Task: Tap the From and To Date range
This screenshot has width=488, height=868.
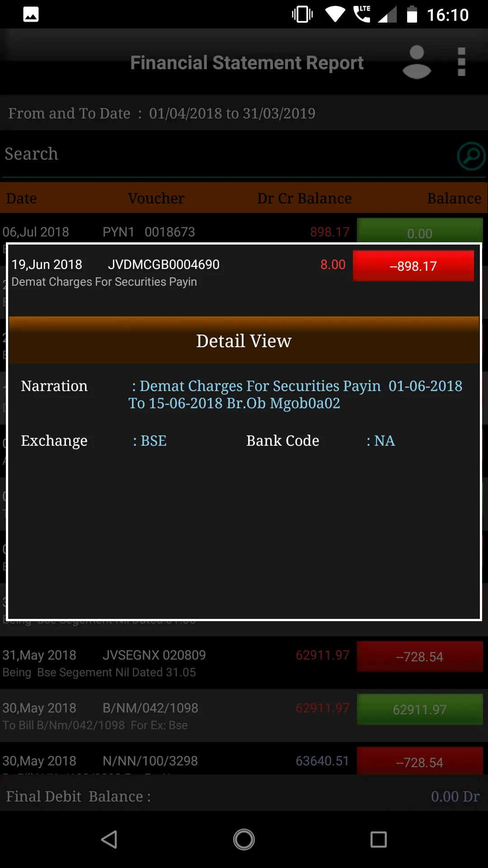Action: coord(162,113)
